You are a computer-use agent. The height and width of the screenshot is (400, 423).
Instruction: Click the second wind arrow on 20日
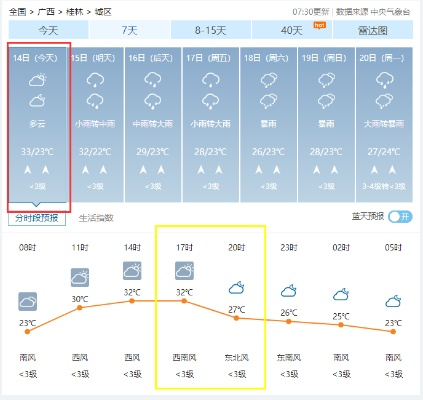point(392,170)
